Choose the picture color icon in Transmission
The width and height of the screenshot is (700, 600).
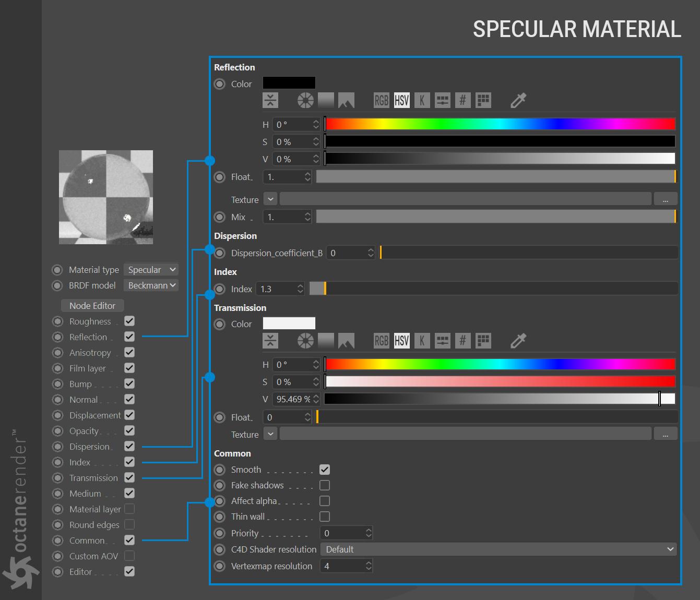[x=346, y=341]
